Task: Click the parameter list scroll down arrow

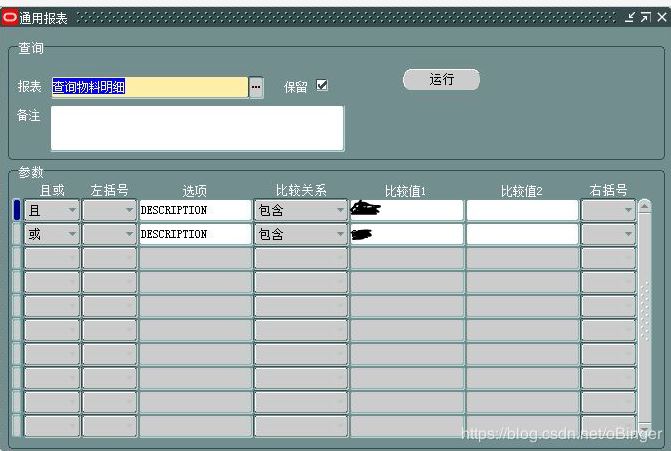Action: [644, 428]
